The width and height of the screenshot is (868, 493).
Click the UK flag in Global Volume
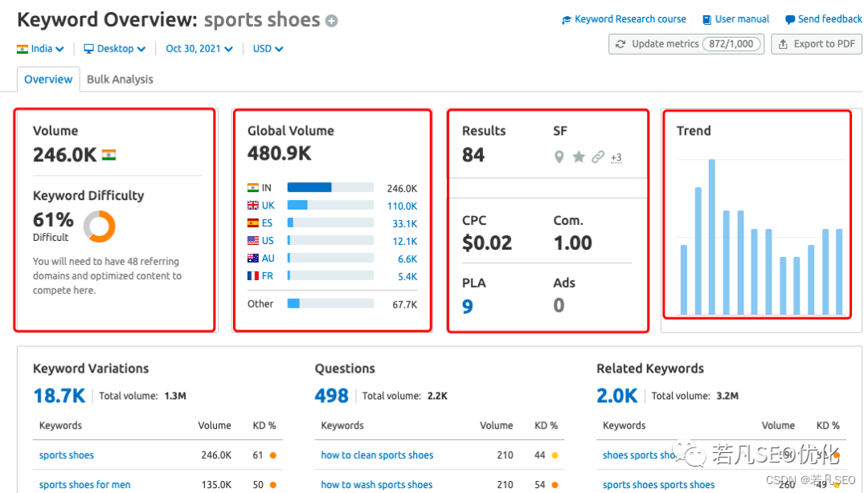pos(253,206)
